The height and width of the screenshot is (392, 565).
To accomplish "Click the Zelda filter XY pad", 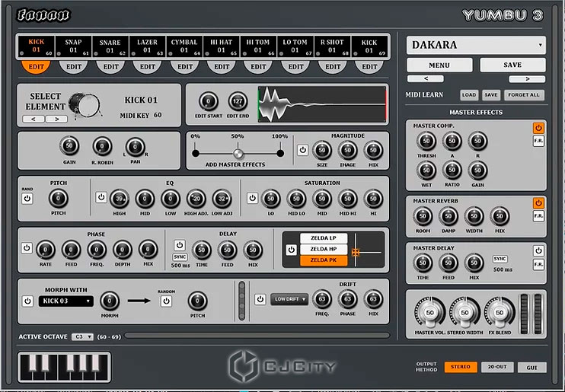I will 368,250.
